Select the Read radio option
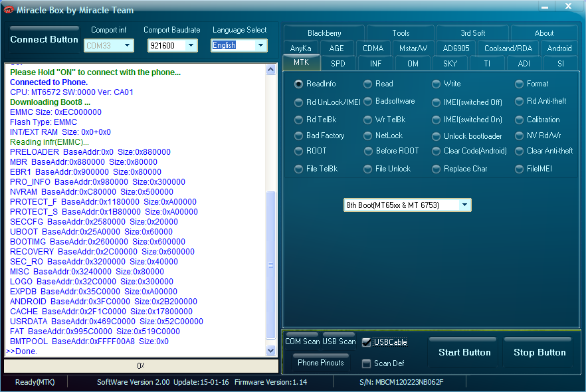The image size is (586, 392). 368,84
